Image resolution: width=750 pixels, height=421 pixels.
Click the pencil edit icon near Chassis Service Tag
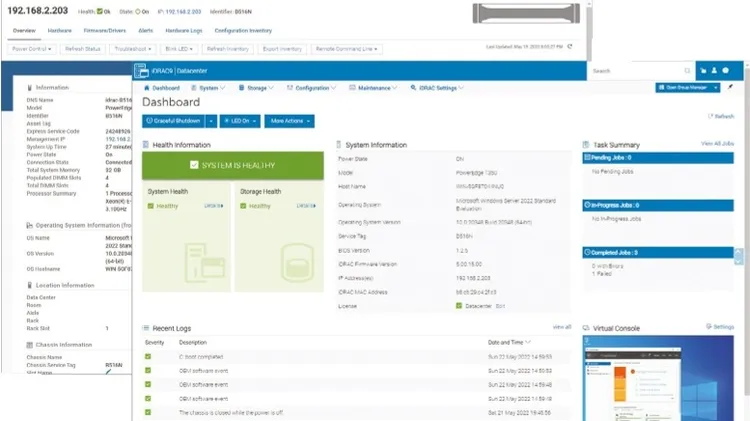[x=109, y=371]
